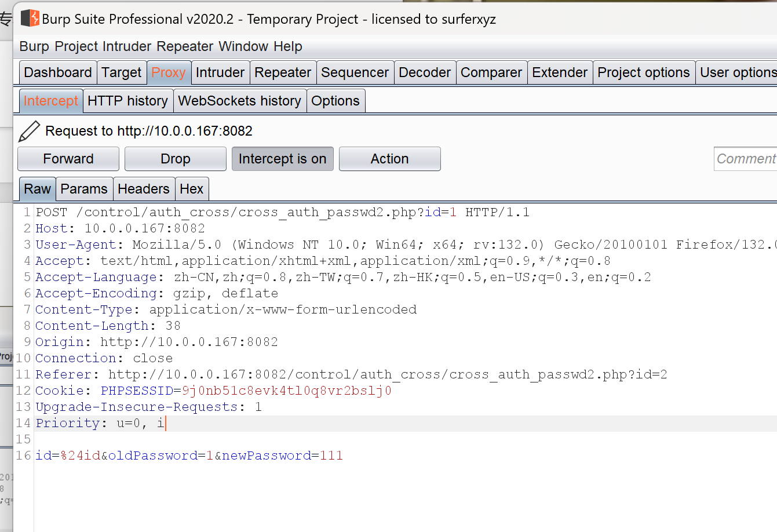The height and width of the screenshot is (532, 777).
Task: Drop the intercepted request
Action: point(176,159)
